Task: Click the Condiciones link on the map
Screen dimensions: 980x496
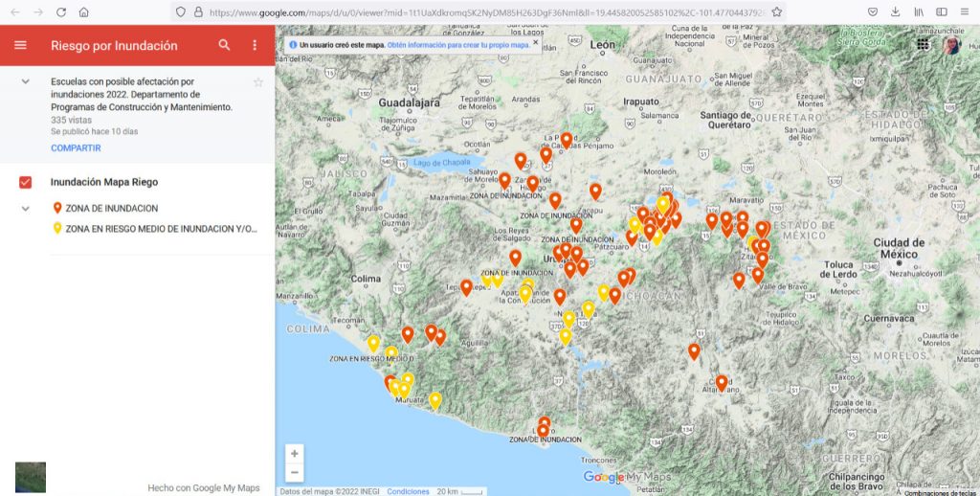Action: pyautogui.click(x=408, y=491)
